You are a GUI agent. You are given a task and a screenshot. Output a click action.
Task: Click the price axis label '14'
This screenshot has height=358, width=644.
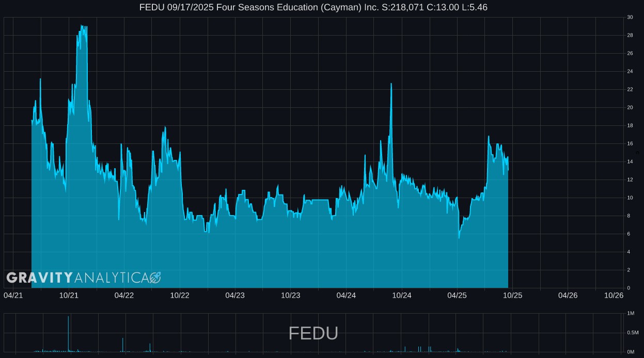coord(630,161)
